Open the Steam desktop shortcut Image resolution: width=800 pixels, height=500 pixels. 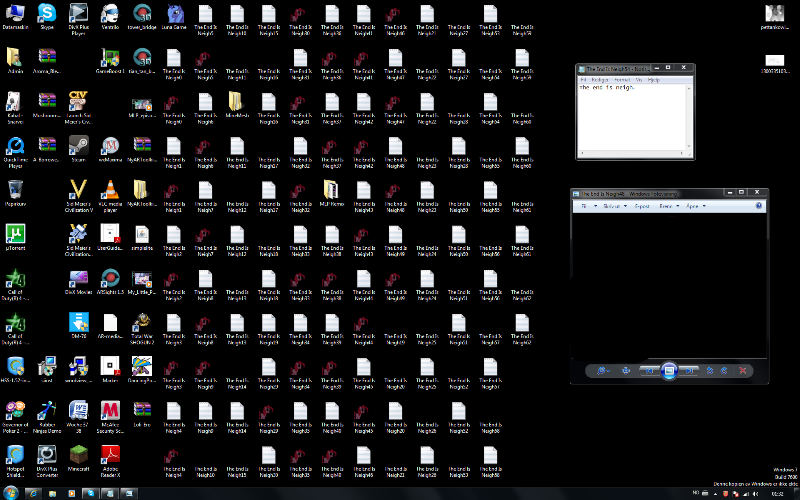[78, 149]
